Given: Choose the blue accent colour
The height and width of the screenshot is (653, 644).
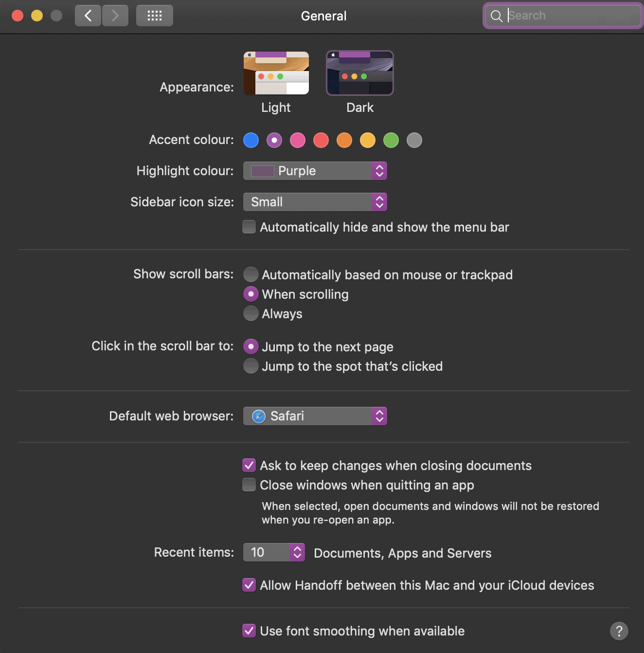Looking at the screenshot, I should pyautogui.click(x=251, y=140).
